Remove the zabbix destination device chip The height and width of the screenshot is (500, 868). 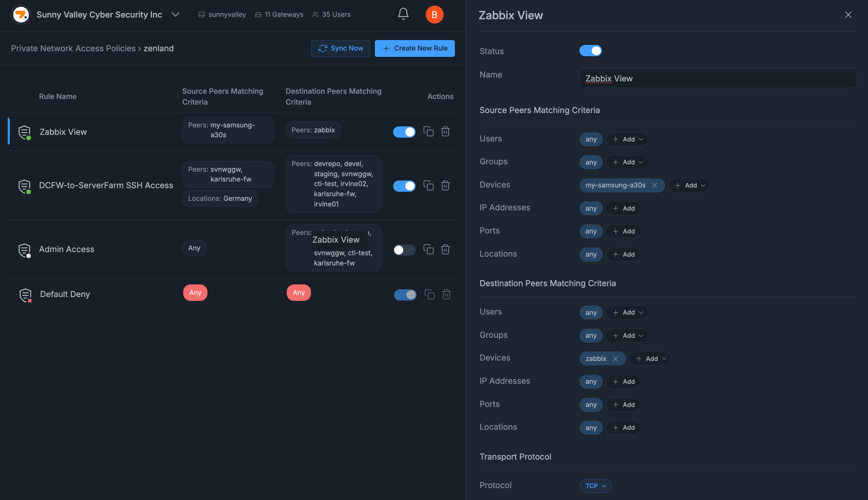[616, 358]
